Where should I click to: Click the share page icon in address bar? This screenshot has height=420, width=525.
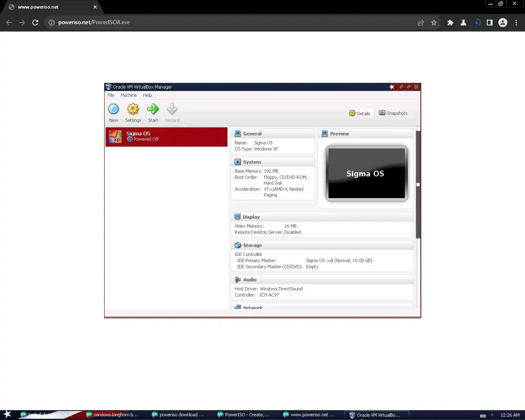421,23
